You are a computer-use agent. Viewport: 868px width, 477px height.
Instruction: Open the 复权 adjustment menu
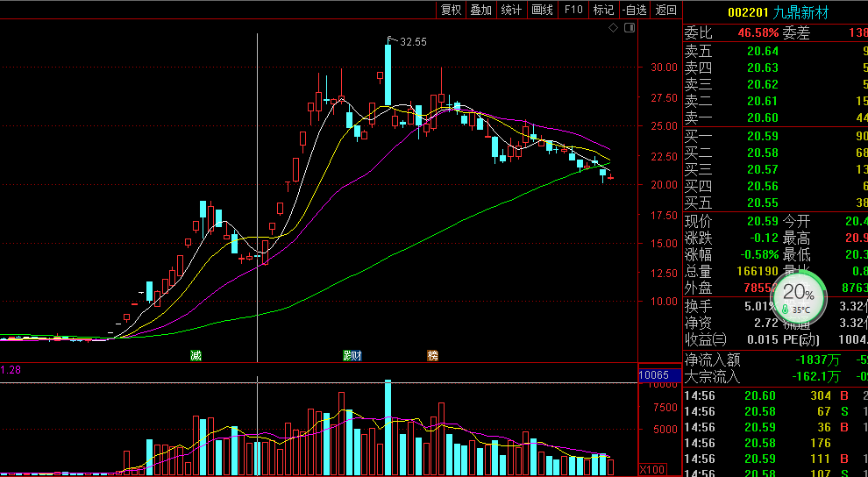tap(451, 10)
